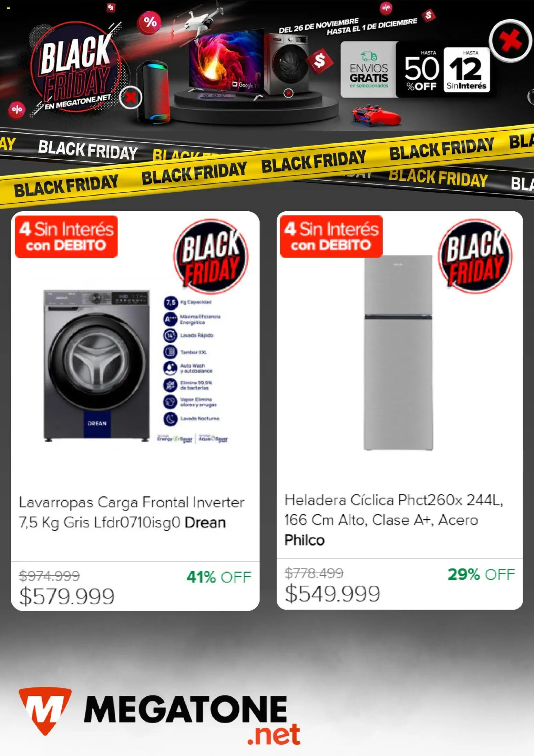Click the Lavado Rápido feature icon
534x756 pixels.
tap(170, 335)
